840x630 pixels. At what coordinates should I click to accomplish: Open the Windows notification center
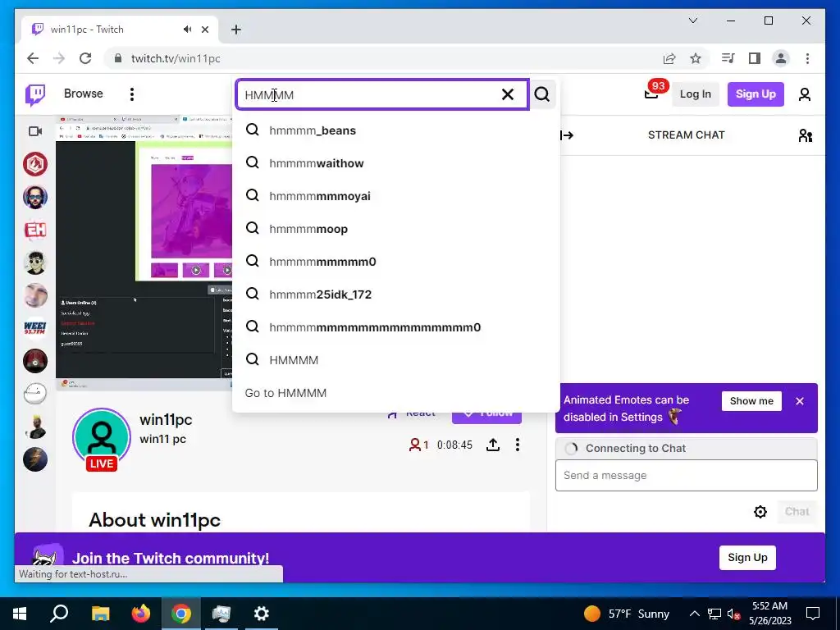pos(813,614)
